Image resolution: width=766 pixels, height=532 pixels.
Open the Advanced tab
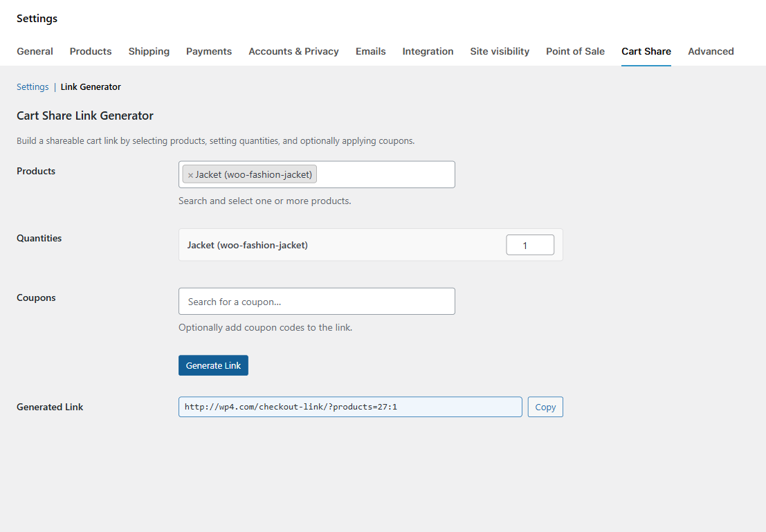tap(711, 51)
